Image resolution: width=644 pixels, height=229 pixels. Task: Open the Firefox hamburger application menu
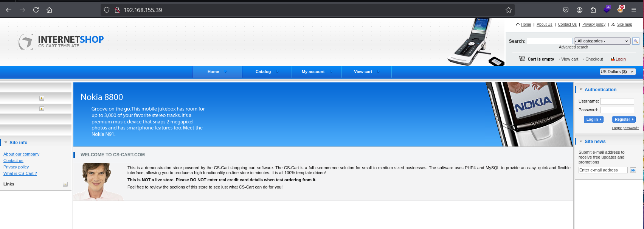634,10
